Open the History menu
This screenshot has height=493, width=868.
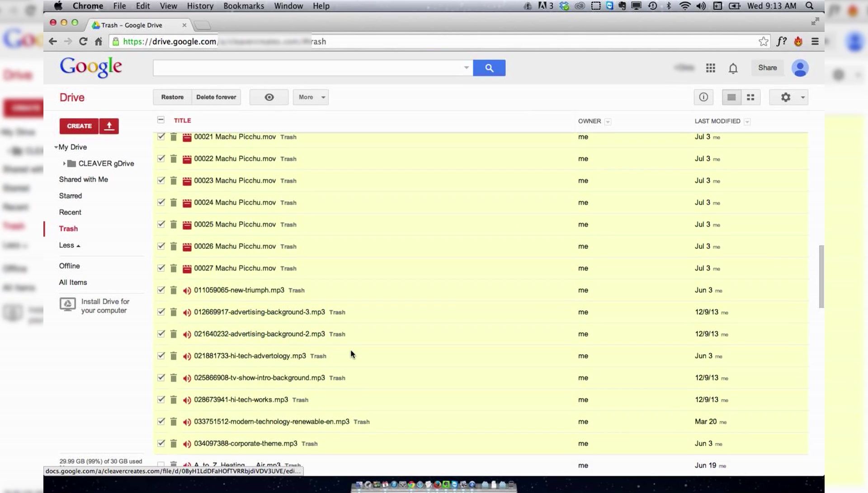click(x=200, y=6)
